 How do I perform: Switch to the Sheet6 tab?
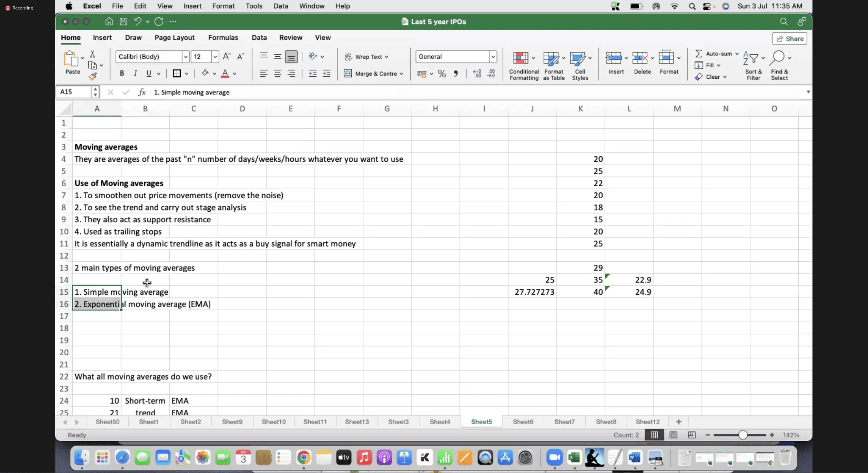523,421
